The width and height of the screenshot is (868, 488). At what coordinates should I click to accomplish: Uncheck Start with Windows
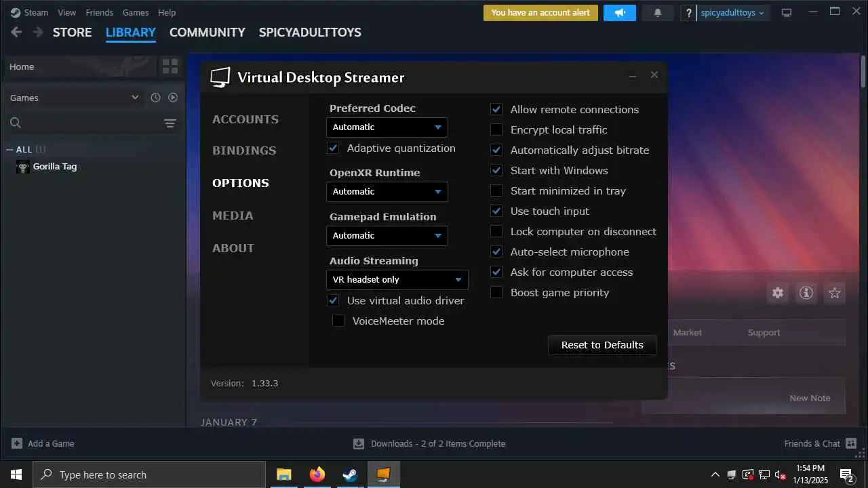click(496, 170)
